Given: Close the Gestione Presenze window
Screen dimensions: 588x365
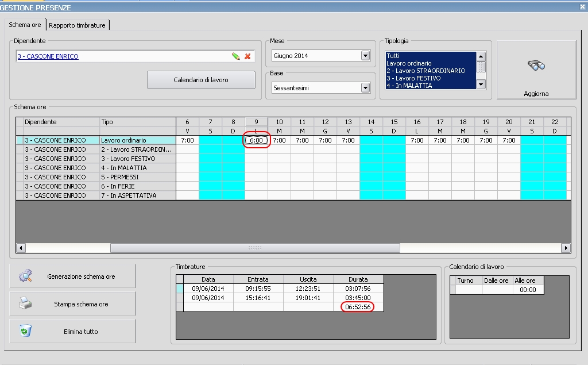Looking at the screenshot, I should click(582, 7).
